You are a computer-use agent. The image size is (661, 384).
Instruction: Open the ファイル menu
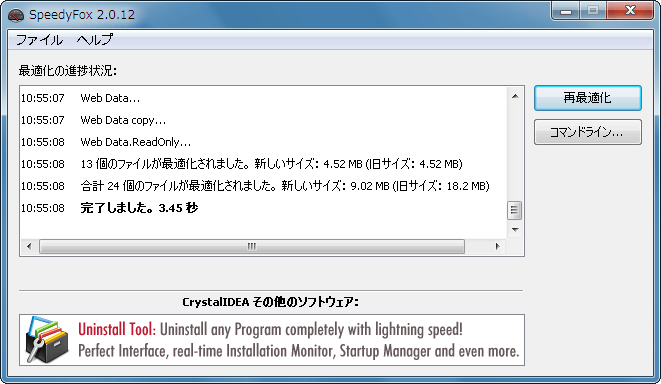pos(39,40)
